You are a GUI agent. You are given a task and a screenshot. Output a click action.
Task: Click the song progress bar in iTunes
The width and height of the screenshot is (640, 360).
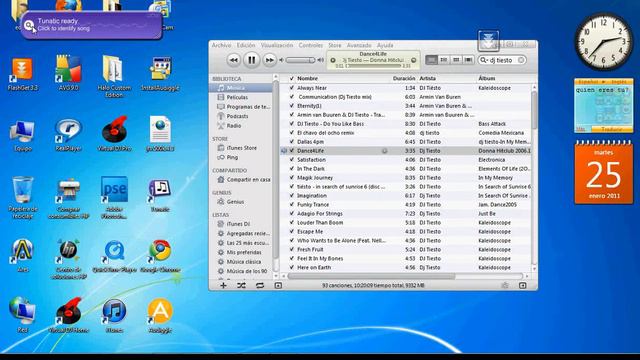point(373,66)
